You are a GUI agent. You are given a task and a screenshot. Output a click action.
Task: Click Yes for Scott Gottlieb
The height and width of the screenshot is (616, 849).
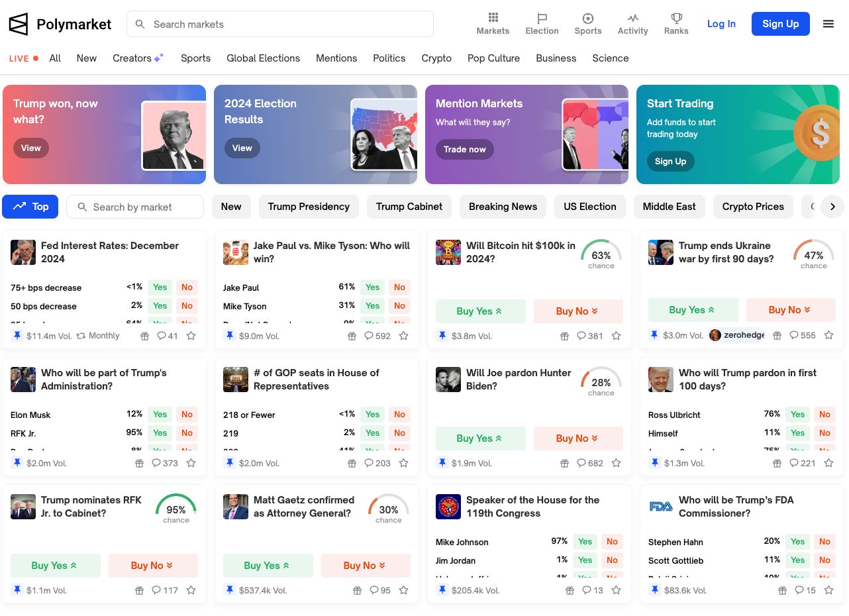coord(797,560)
